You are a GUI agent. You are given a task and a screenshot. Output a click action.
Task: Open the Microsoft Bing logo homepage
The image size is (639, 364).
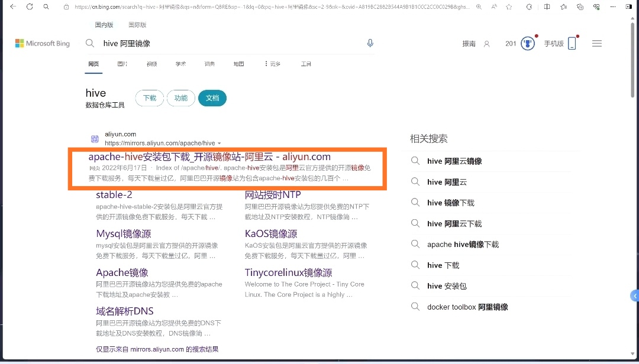(43, 43)
